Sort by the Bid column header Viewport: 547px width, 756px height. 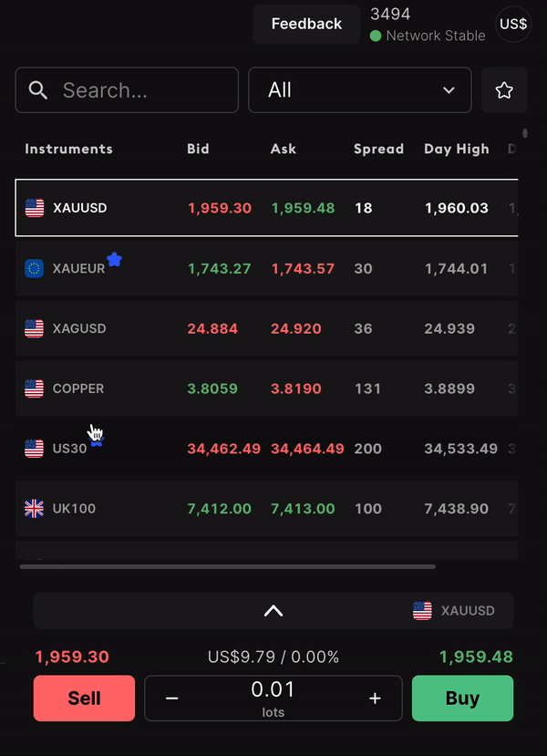(198, 149)
